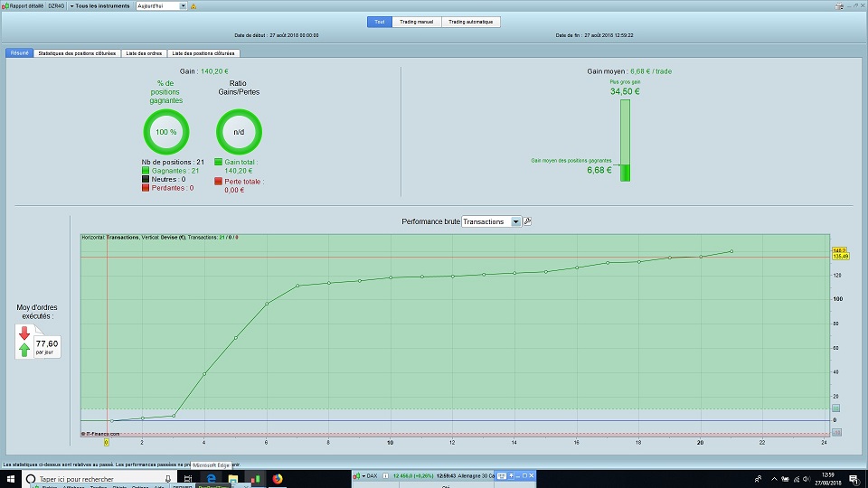Select the Trading automatique filter
Image resolution: width=868 pixels, height=488 pixels.
[470, 22]
